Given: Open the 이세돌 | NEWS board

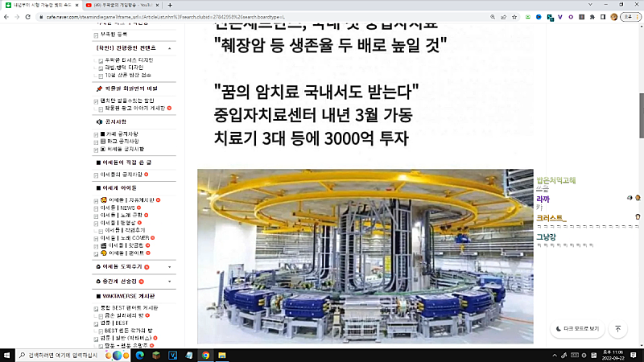Looking at the screenshot, I should [118, 208].
